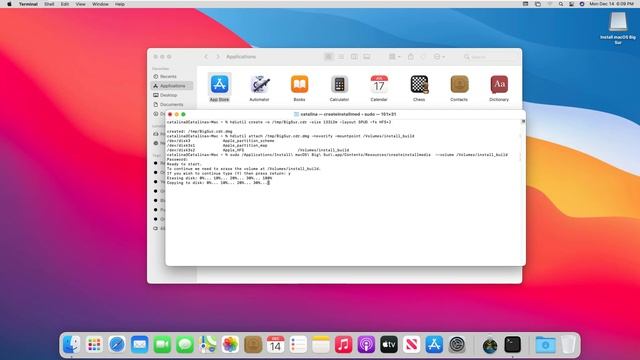
Task: Go back in Finder window
Action: pyautogui.click(x=206, y=57)
